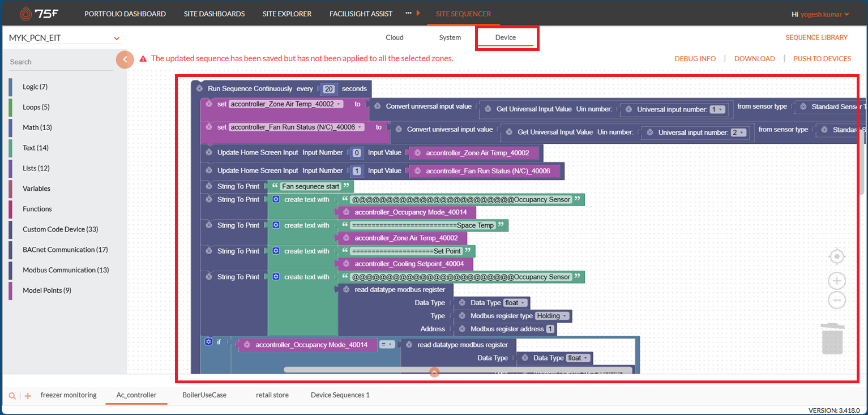Click the icon on the first Update Home Screen block
Image resolution: width=868 pixels, height=415 pixels.
(209, 152)
